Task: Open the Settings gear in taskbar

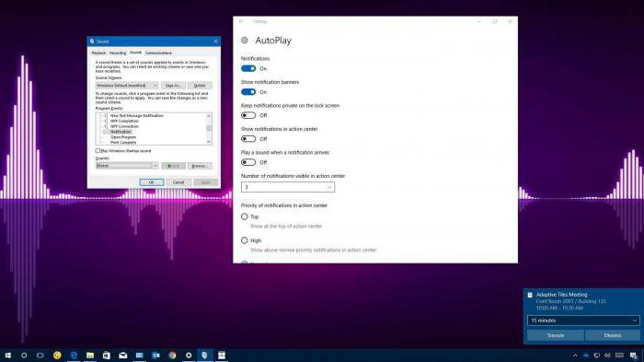Action: (189, 355)
